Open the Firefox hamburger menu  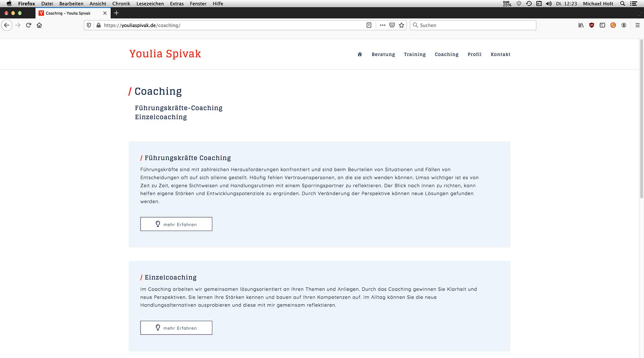tap(638, 25)
